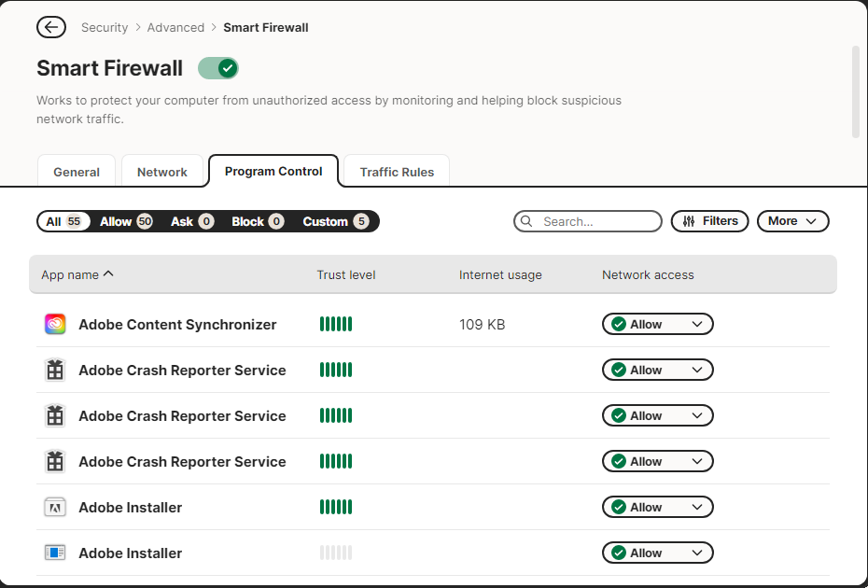
Task: Click the Adobe Content Synchronizer app icon
Action: (x=55, y=325)
